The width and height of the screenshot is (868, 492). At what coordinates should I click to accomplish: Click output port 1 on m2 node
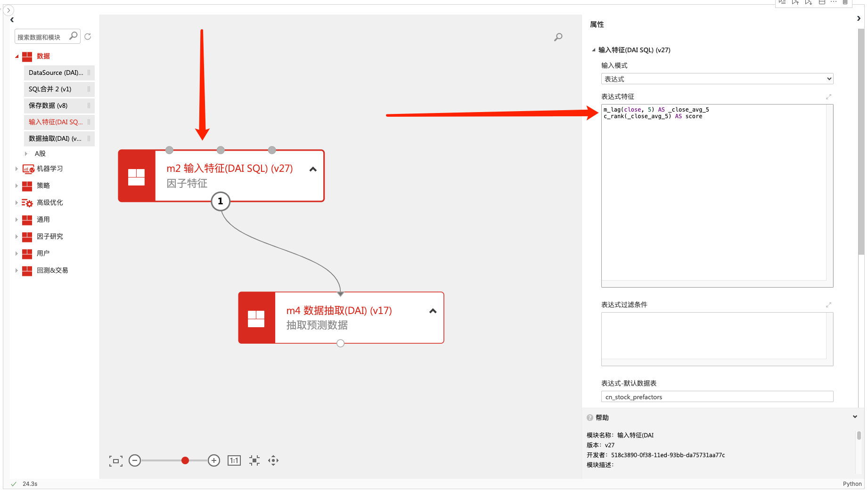point(221,202)
